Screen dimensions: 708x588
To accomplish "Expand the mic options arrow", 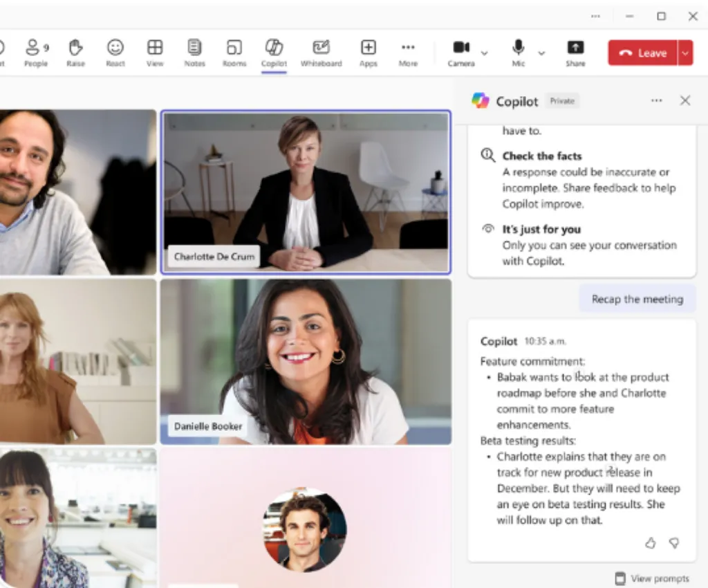I will [x=541, y=53].
